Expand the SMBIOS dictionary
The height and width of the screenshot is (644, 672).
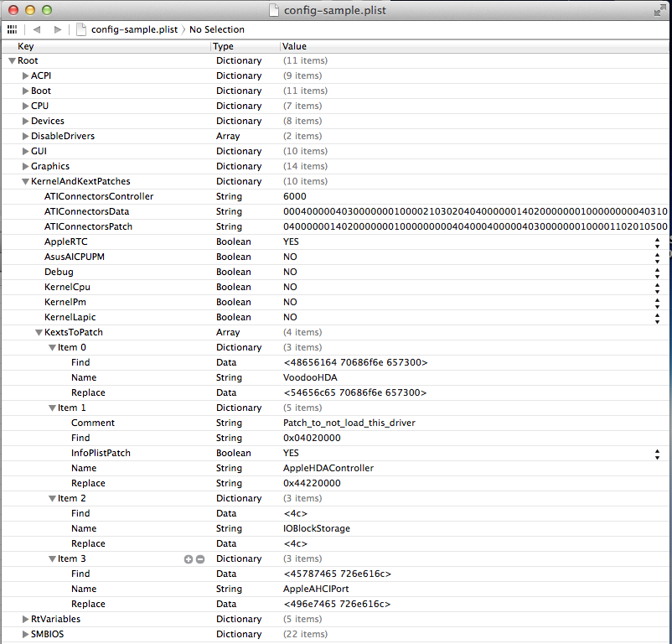click(25, 634)
